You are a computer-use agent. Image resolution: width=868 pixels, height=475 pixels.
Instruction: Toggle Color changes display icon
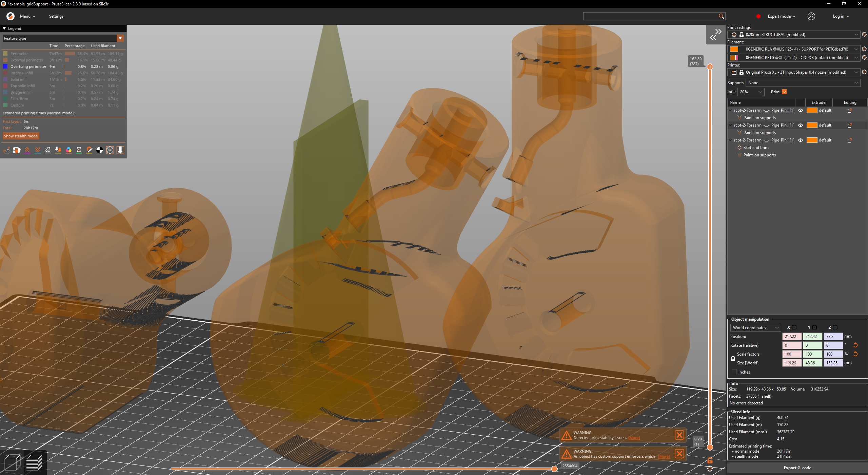pos(68,150)
